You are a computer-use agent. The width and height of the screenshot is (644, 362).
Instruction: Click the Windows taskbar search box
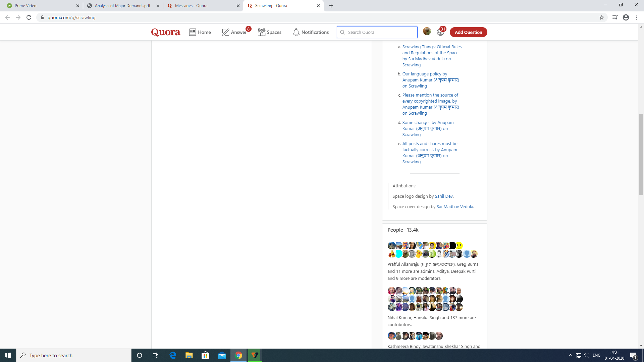click(74, 355)
